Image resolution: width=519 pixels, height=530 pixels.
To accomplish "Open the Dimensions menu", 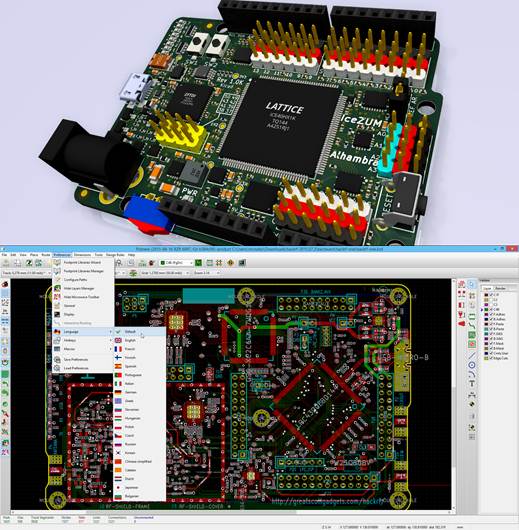I will 82,255.
